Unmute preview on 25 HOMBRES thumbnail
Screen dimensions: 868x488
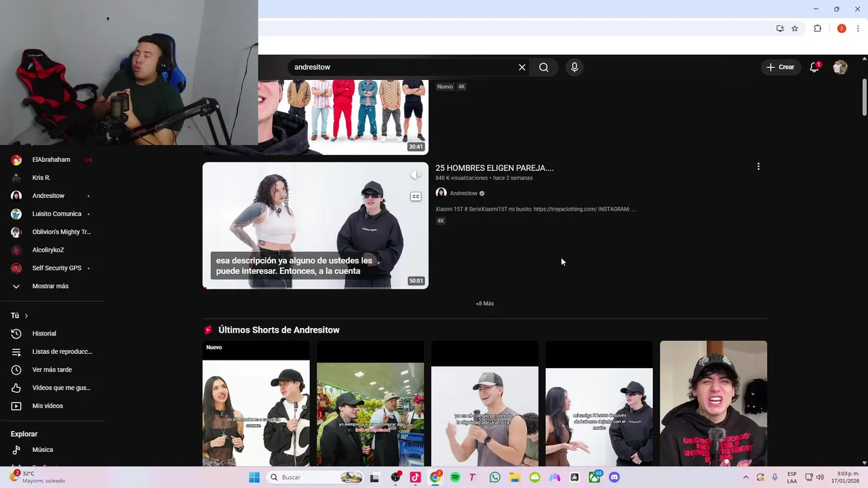click(416, 175)
